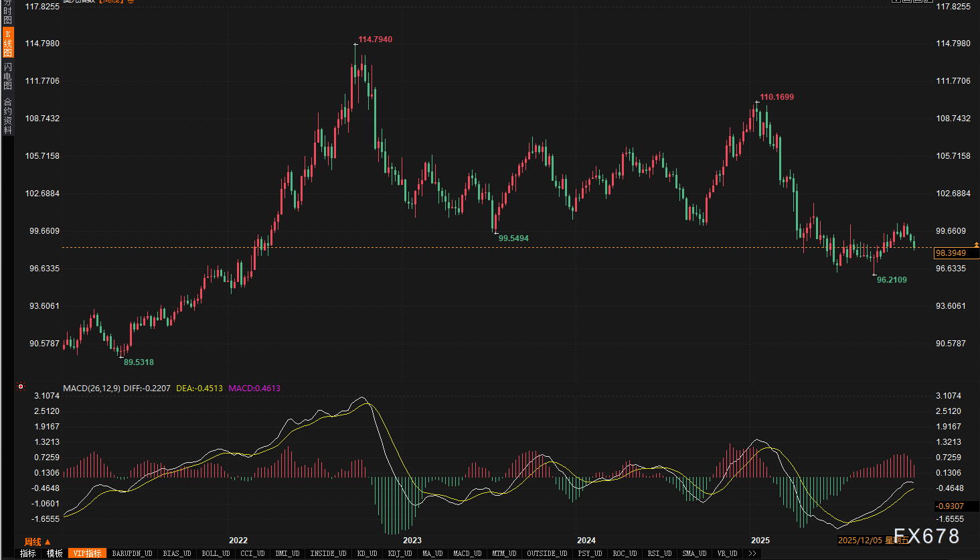Select the CCI_UD indicator
Image resolution: width=980 pixels, height=560 pixels.
coord(252,553)
